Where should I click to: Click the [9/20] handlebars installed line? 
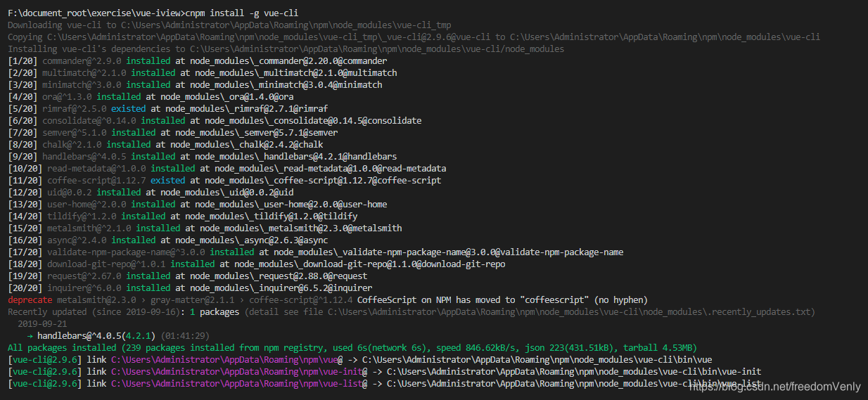tap(203, 156)
